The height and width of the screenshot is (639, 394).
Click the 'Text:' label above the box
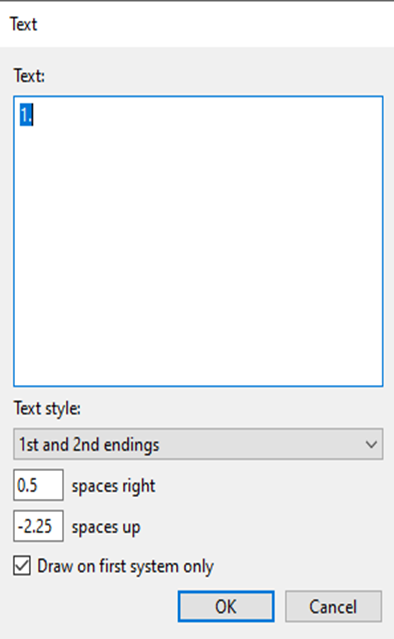point(29,76)
